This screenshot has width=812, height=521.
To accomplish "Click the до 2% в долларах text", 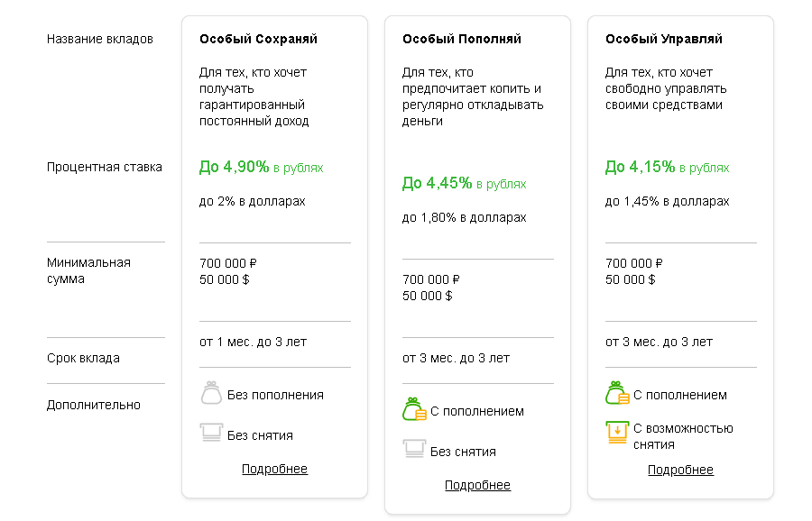I will (253, 201).
